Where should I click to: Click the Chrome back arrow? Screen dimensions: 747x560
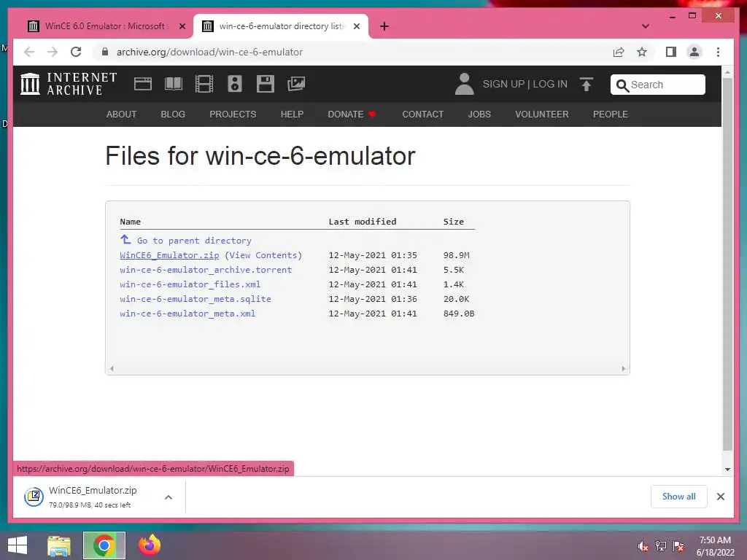pyautogui.click(x=29, y=52)
